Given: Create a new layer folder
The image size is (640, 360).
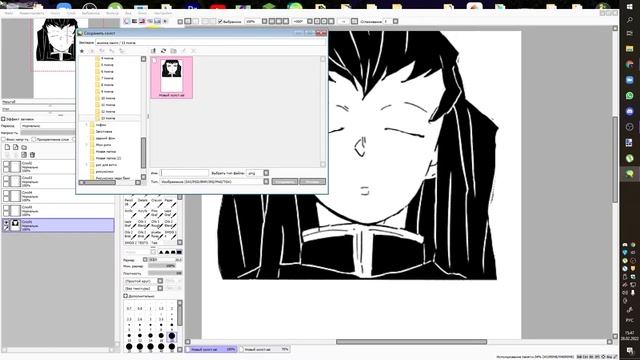Looking at the screenshot, I should (24, 147).
